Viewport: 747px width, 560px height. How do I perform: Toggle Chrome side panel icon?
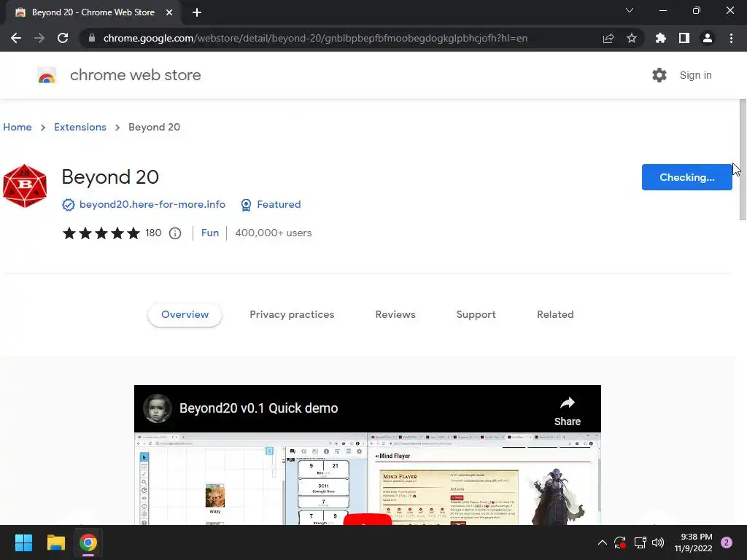[x=684, y=38]
